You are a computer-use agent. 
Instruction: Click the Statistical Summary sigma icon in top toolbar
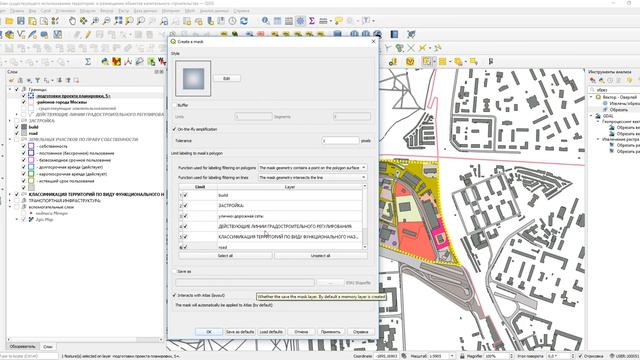[x=312, y=21]
